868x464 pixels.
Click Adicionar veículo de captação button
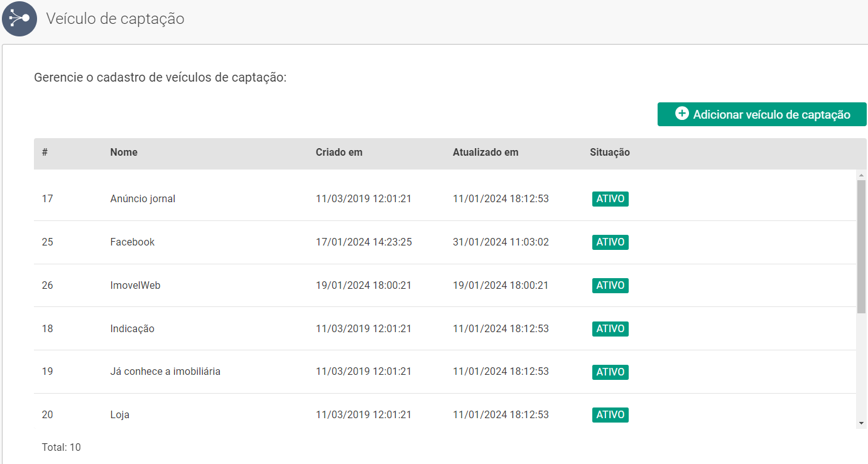click(761, 114)
